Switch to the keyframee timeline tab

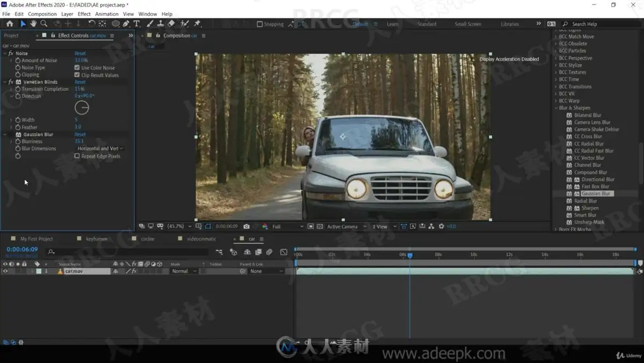point(97,239)
